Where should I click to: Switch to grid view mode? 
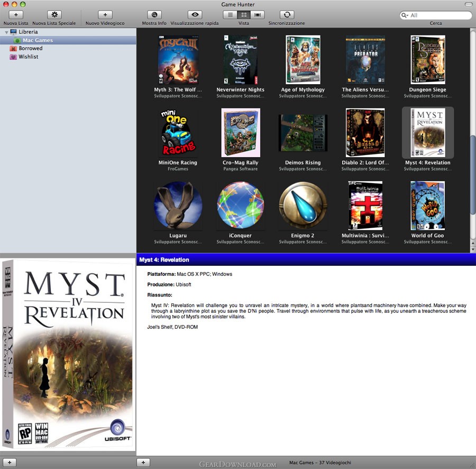pos(244,15)
